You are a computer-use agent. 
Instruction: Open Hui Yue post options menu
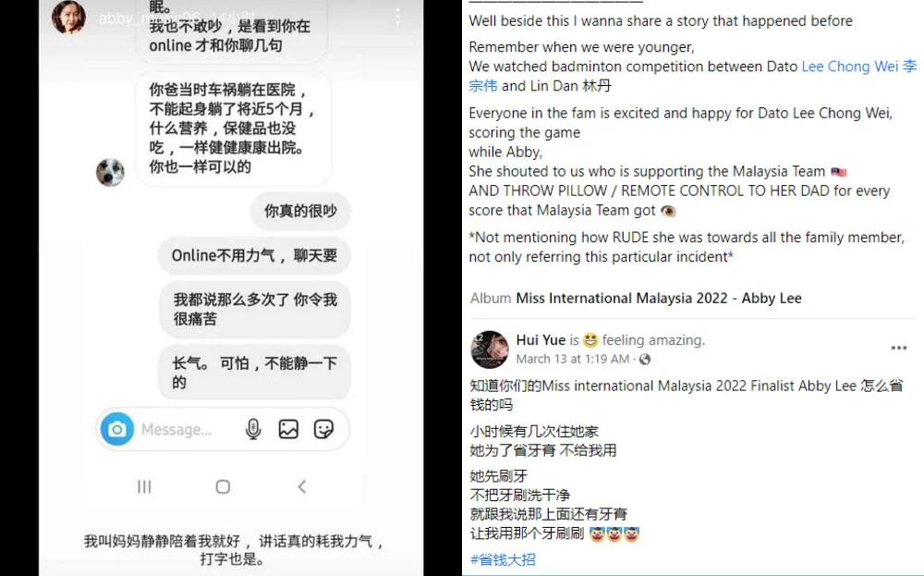coord(899,348)
